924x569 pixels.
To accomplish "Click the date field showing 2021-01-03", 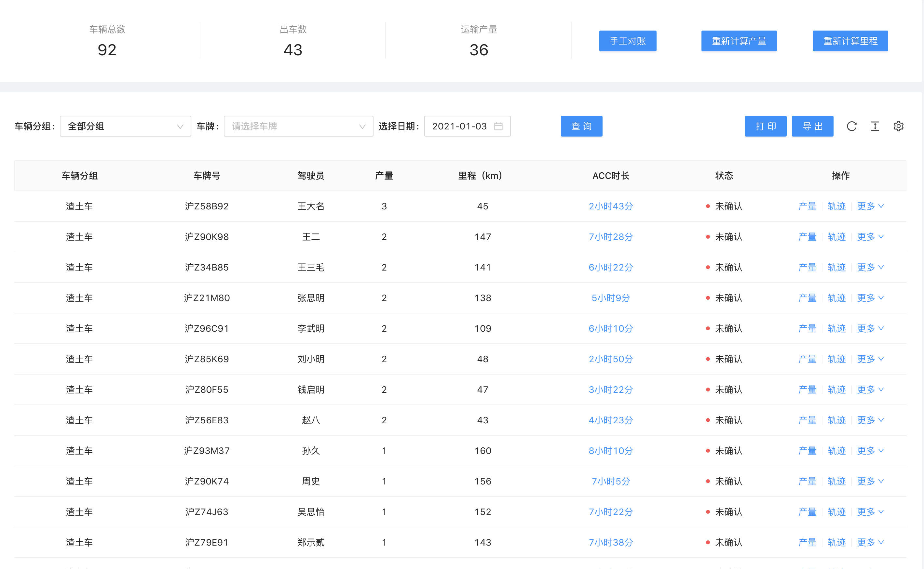I will [x=459, y=126].
